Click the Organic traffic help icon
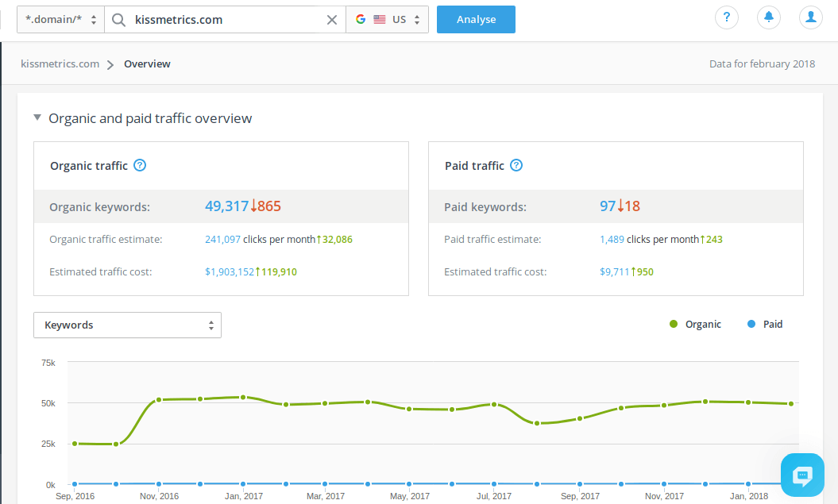This screenshot has width=838, height=504. (x=140, y=166)
